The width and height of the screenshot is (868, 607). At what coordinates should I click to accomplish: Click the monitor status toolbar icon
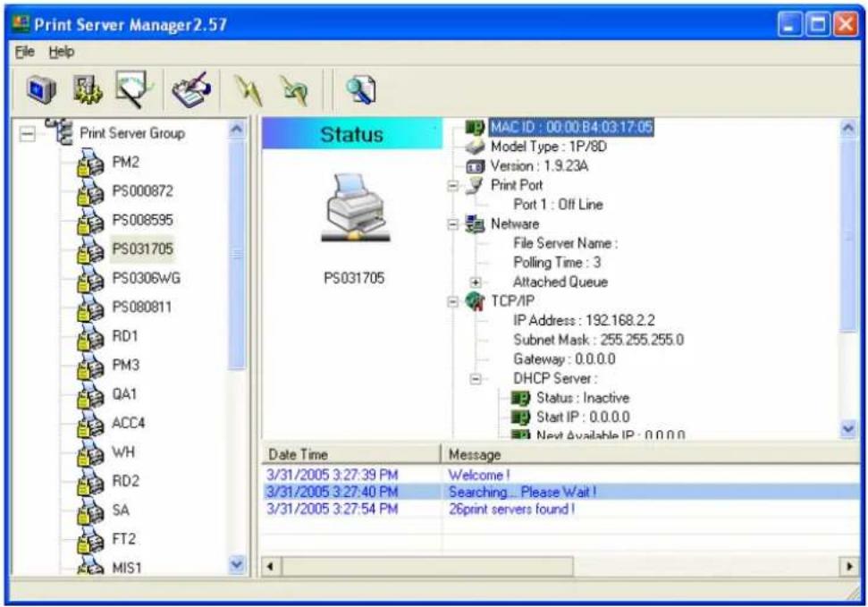(42, 89)
